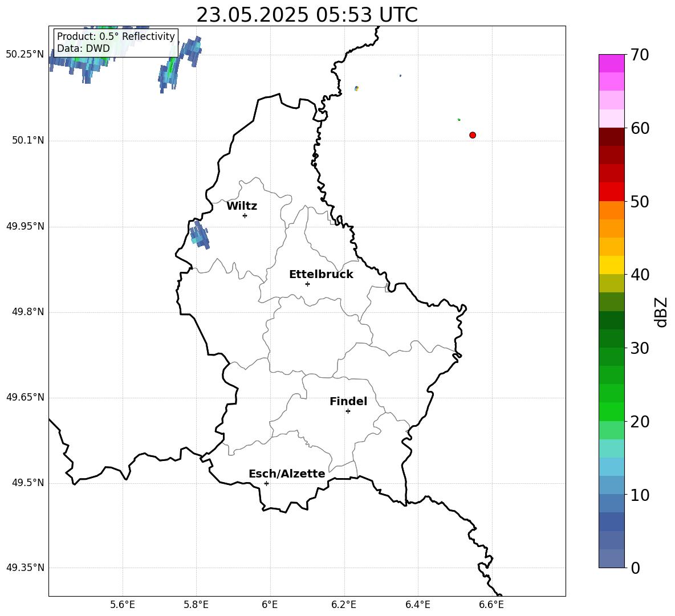Click the yellow swatch just above 40 dBZ
The width and height of the screenshot is (675, 616).
[x=611, y=265]
